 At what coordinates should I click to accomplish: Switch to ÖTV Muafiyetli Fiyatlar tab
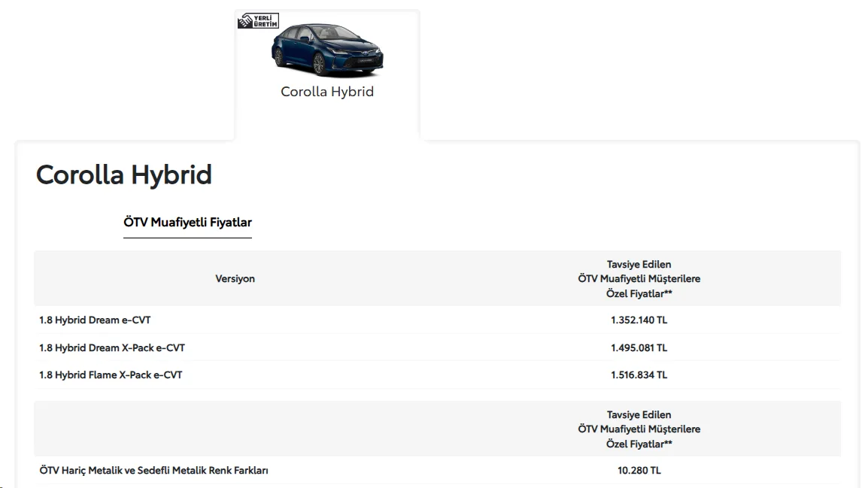[x=187, y=223]
